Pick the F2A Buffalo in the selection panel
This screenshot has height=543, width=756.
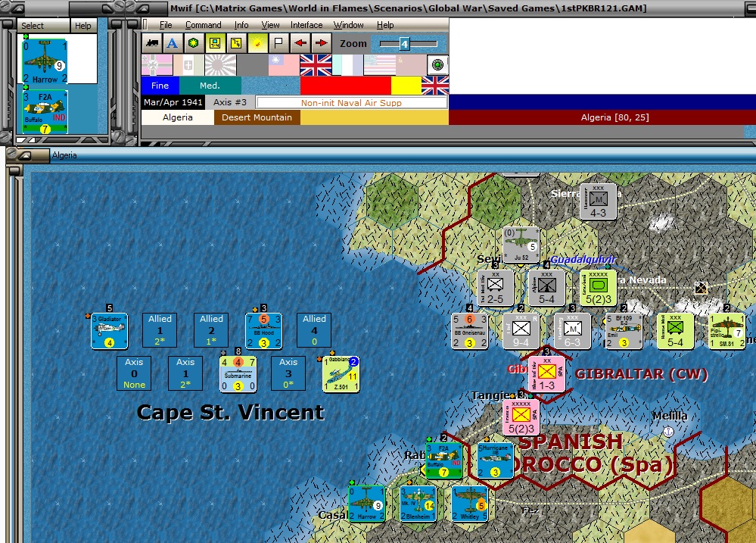pos(45,112)
